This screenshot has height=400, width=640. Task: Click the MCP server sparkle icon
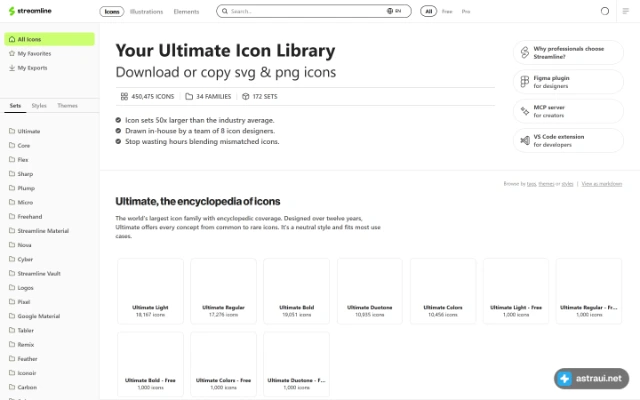pyautogui.click(x=525, y=111)
